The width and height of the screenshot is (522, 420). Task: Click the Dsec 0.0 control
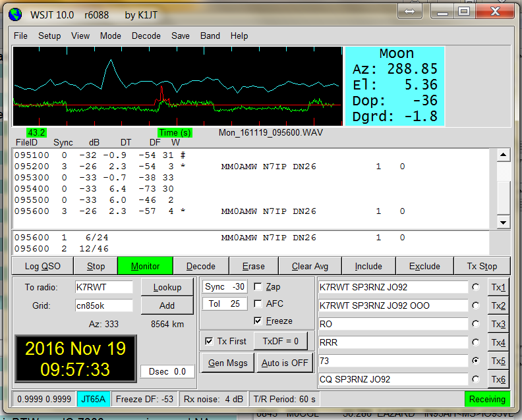tap(167, 371)
